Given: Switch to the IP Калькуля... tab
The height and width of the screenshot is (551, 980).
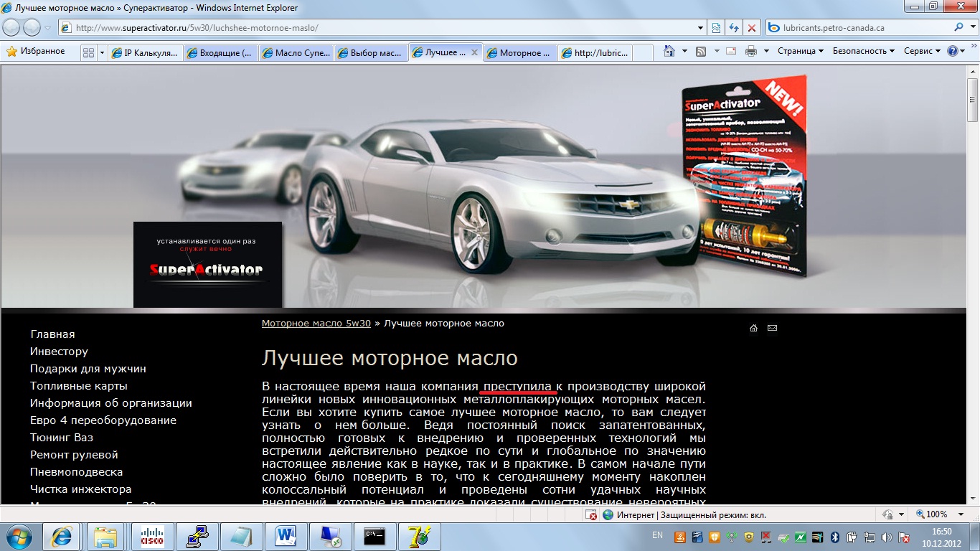Looking at the screenshot, I should pos(145,52).
